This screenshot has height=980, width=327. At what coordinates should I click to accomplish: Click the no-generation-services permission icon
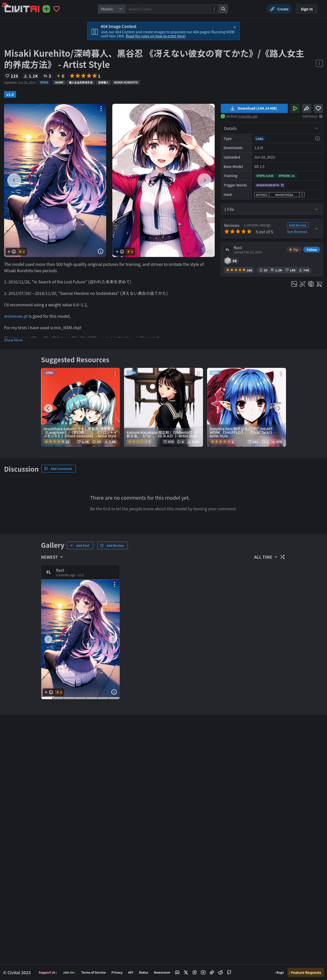click(x=311, y=284)
